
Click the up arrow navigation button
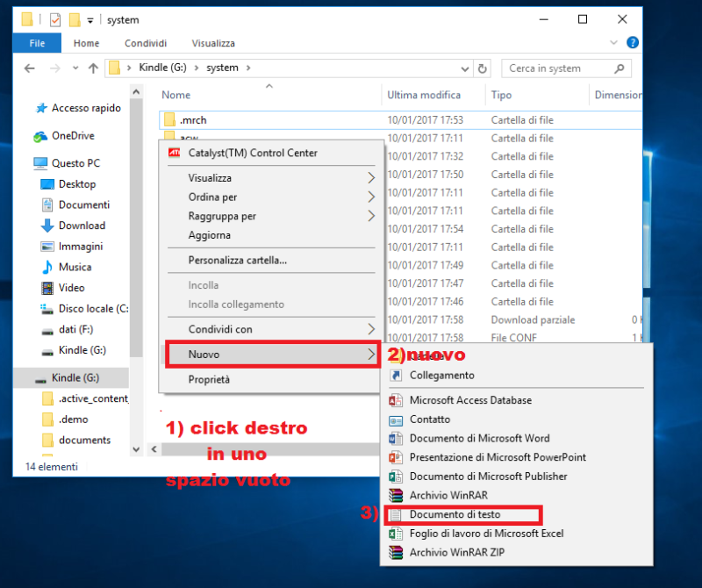92,68
